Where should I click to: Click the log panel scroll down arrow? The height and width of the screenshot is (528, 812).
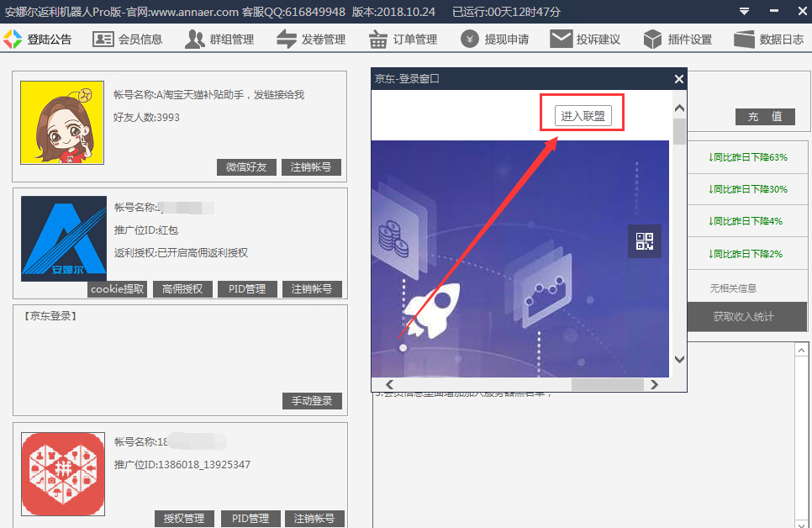point(801,523)
